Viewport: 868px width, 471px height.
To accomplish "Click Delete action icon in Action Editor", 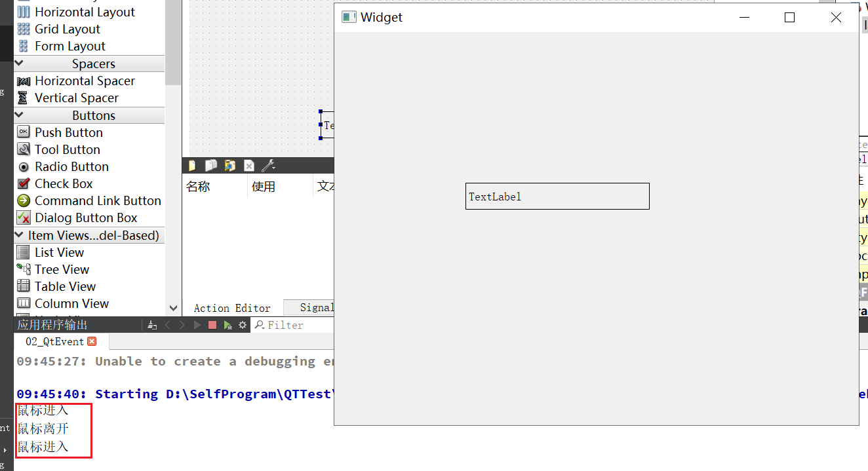I will (249, 166).
